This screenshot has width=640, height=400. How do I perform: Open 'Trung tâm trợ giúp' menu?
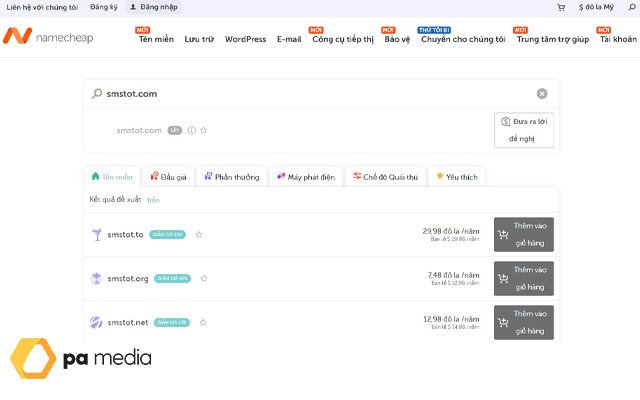553,39
